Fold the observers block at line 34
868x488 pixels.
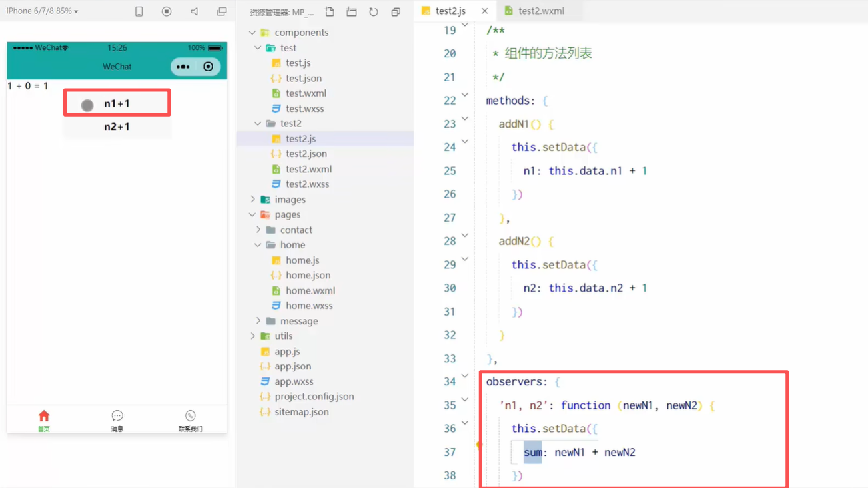click(x=465, y=375)
